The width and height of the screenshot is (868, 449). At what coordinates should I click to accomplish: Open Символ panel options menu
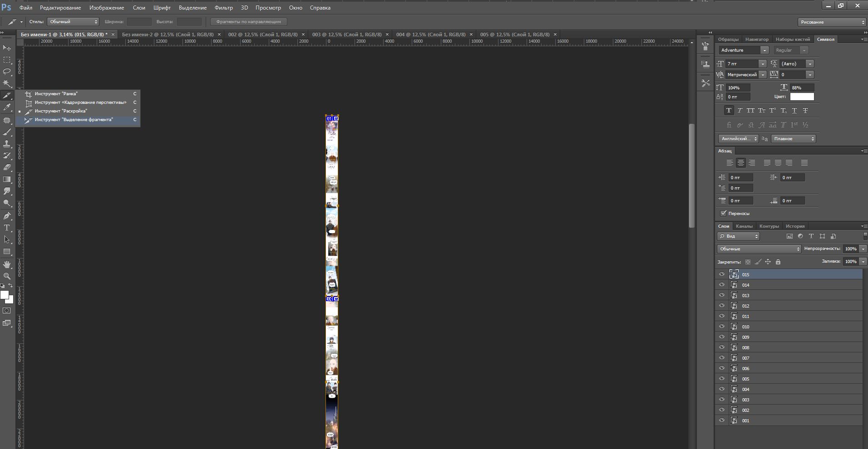click(864, 39)
